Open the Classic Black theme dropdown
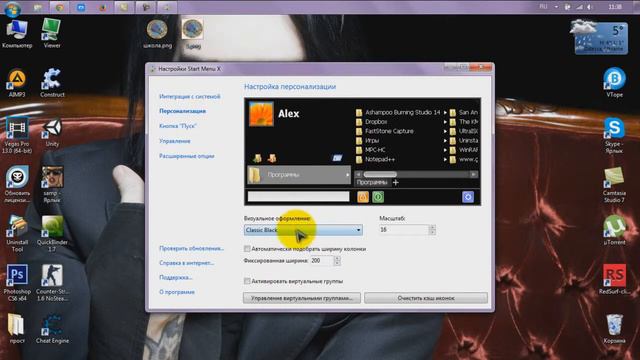 pyautogui.click(x=303, y=230)
